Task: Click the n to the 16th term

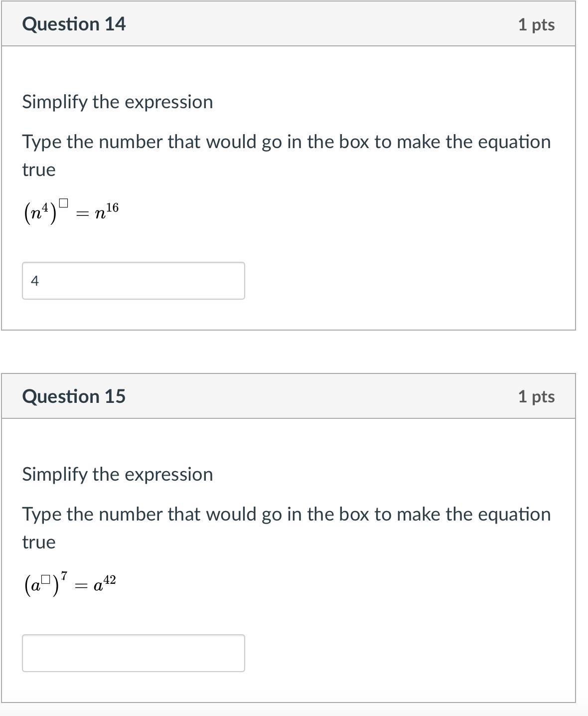Action: click(x=106, y=211)
